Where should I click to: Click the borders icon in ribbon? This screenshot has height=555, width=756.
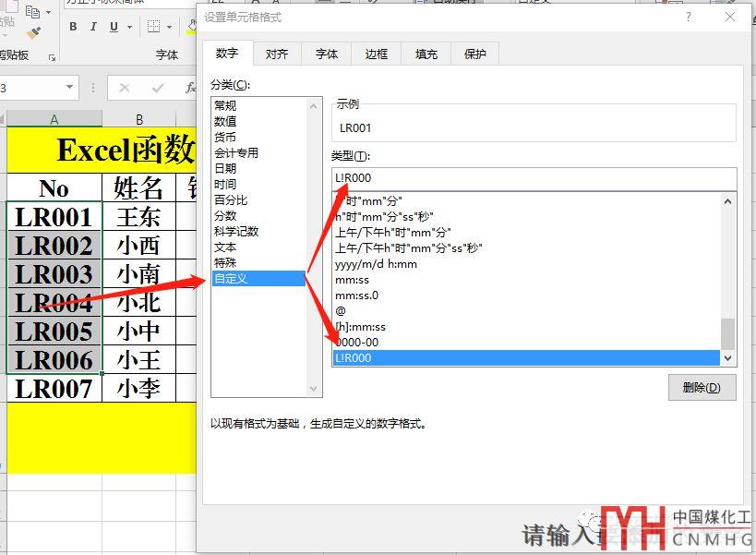pyautogui.click(x=153, y=27)
